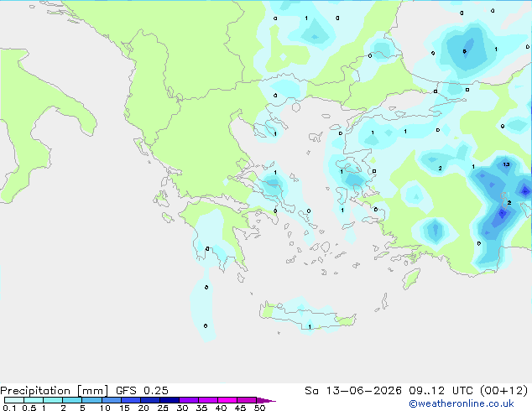Select the date '13-06-2026' text
Viewport: 532px width, 411px height.
363,391
